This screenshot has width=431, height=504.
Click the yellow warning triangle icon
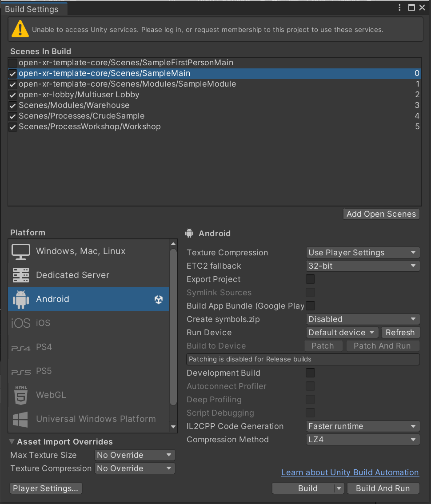(20, 29)
